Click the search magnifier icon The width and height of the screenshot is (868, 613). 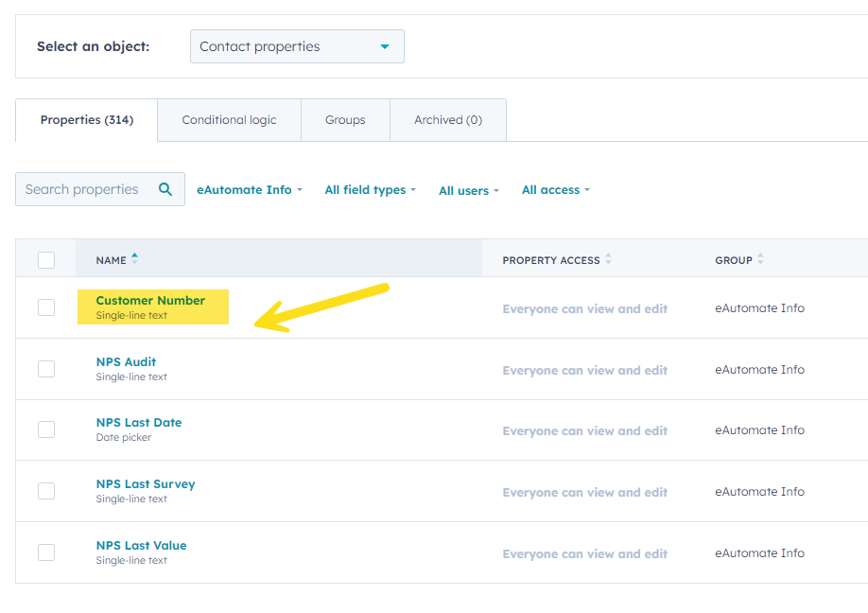tap(165, 189)
